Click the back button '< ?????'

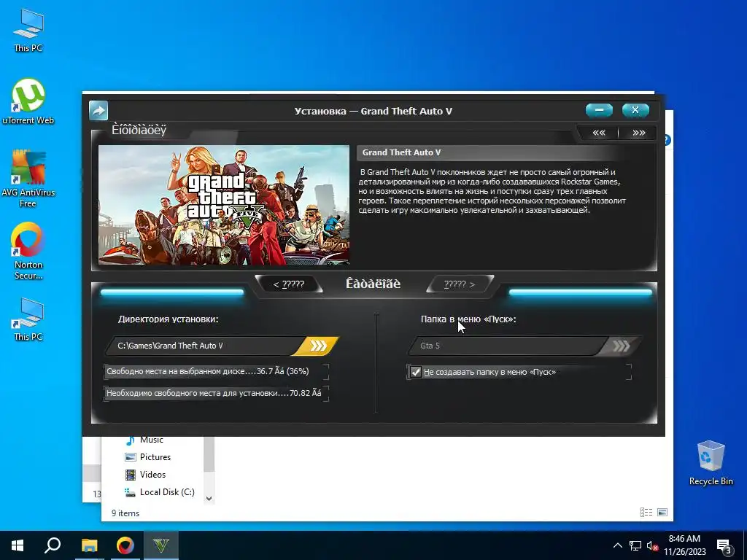[x=289, y=284]
